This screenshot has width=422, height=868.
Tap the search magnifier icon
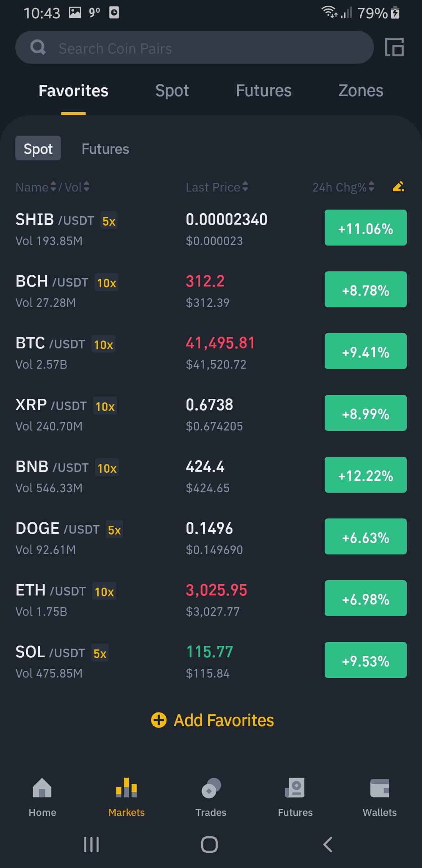pyautogui.click(x=38, y=47)
